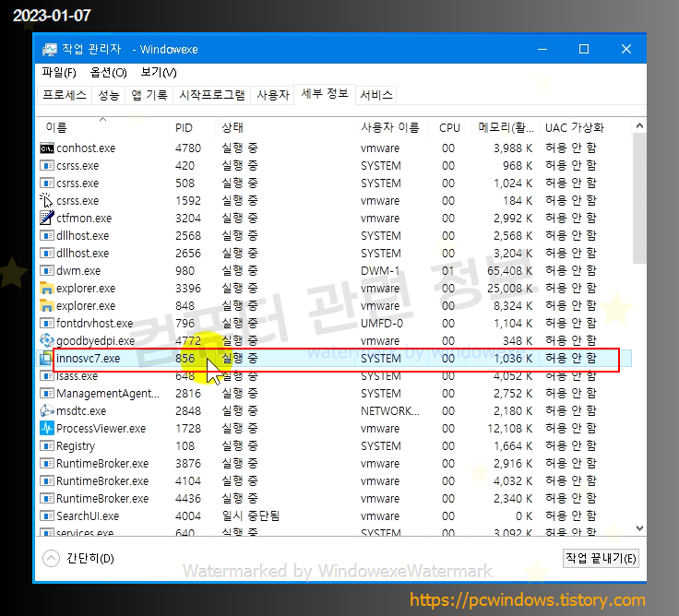Sort by the UAC 가상화 column header
Viewport: 679px width, 616px height.
point(586,127)
